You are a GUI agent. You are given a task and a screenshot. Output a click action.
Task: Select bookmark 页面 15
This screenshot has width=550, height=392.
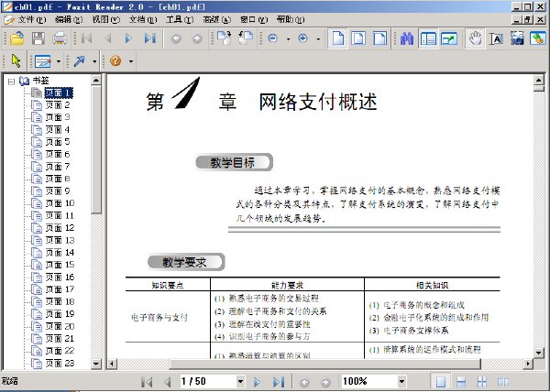60,265
